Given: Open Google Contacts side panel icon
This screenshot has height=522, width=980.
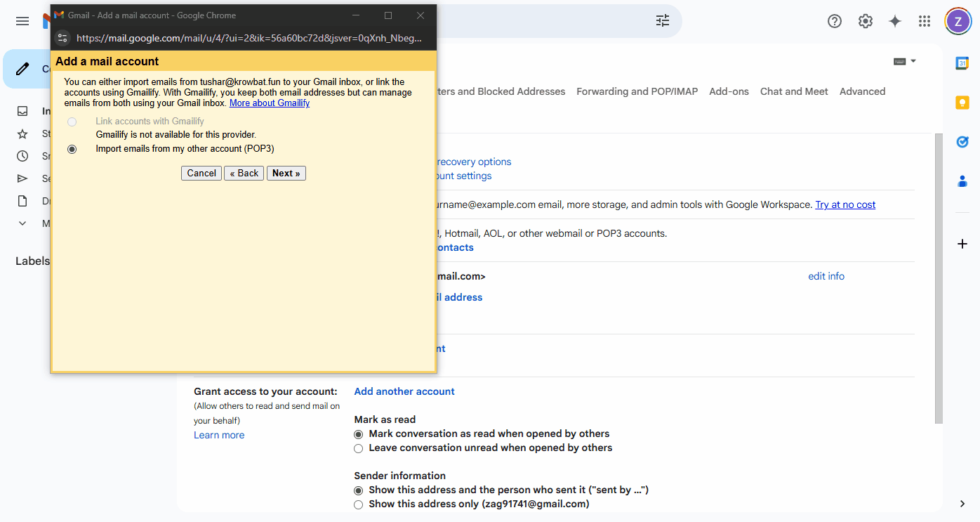Looking at the screenshot, I should [x=962, y=181].
